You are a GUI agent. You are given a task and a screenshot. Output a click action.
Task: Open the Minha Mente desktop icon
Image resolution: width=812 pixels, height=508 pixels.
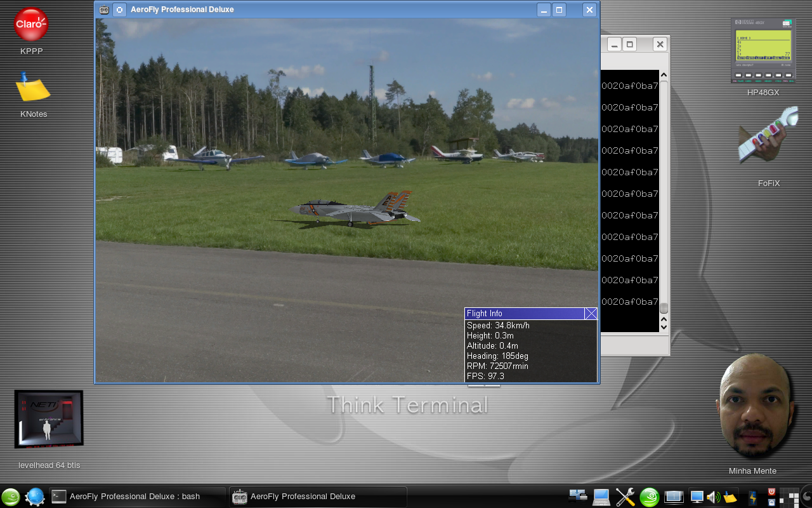tap(752, 406)
